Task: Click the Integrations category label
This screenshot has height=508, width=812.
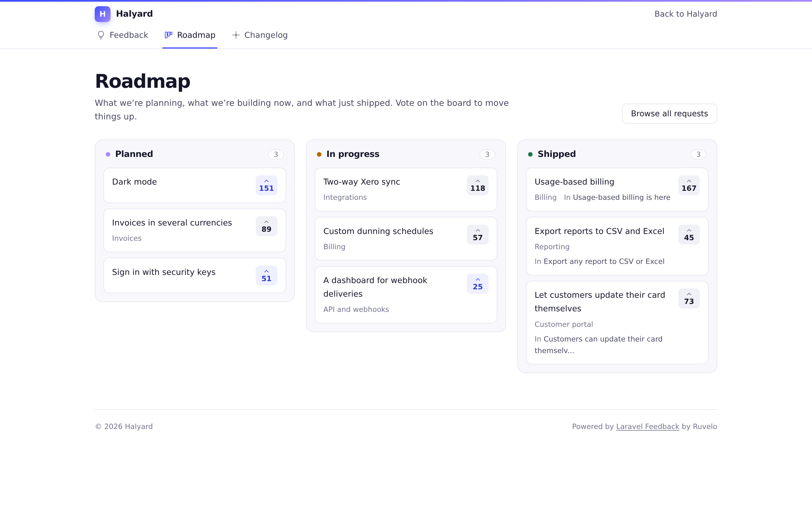Action: point(345,197)
